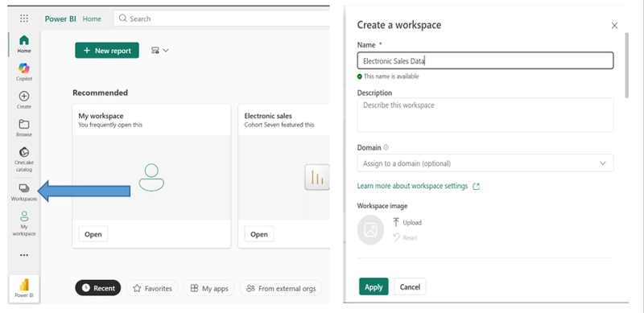Click the Recommended heading text
644x313 pixels.
100,93
